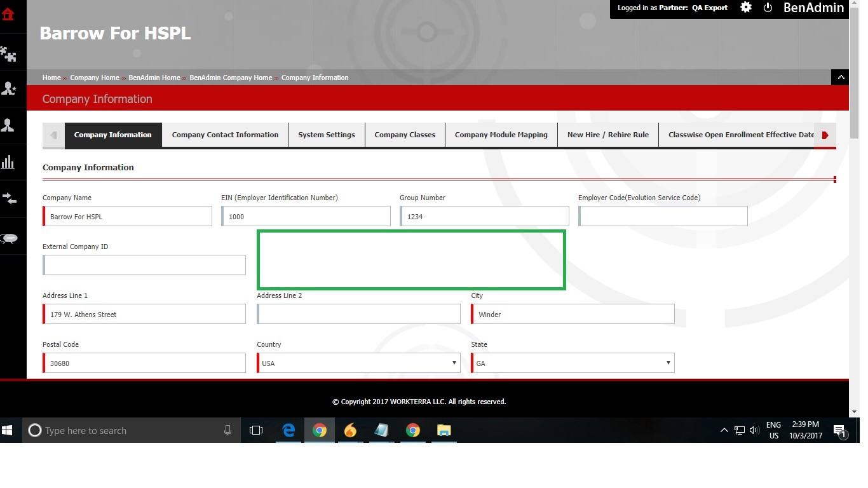Collapse the header with the chevron button
The height and width of the screenshot is (488, 868).
[841, 78]
